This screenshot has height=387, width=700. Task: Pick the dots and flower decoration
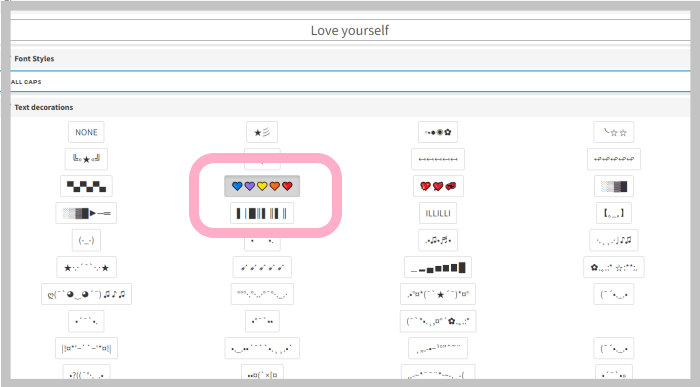pyautogui.click(x=438, y=132)
